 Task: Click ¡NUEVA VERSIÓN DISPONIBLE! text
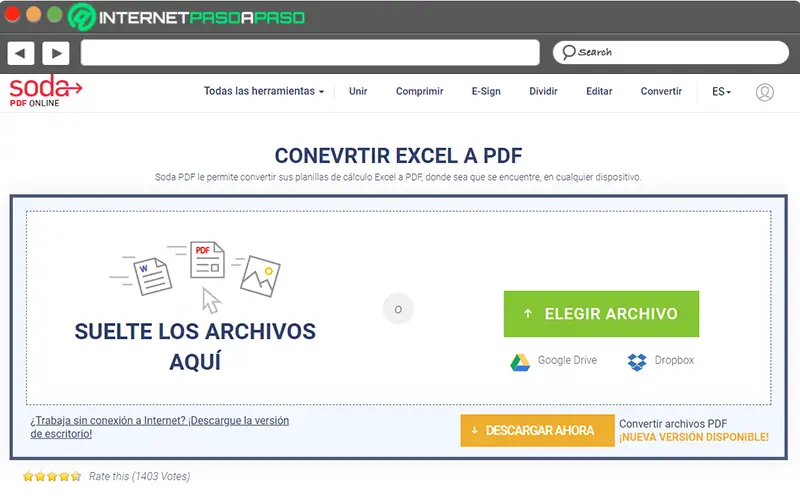click(694, 437)
